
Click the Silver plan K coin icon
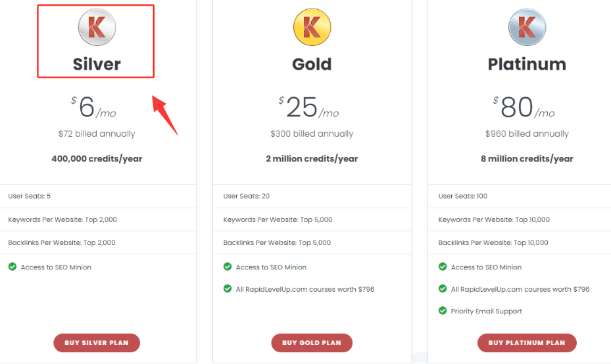(97, 27)
